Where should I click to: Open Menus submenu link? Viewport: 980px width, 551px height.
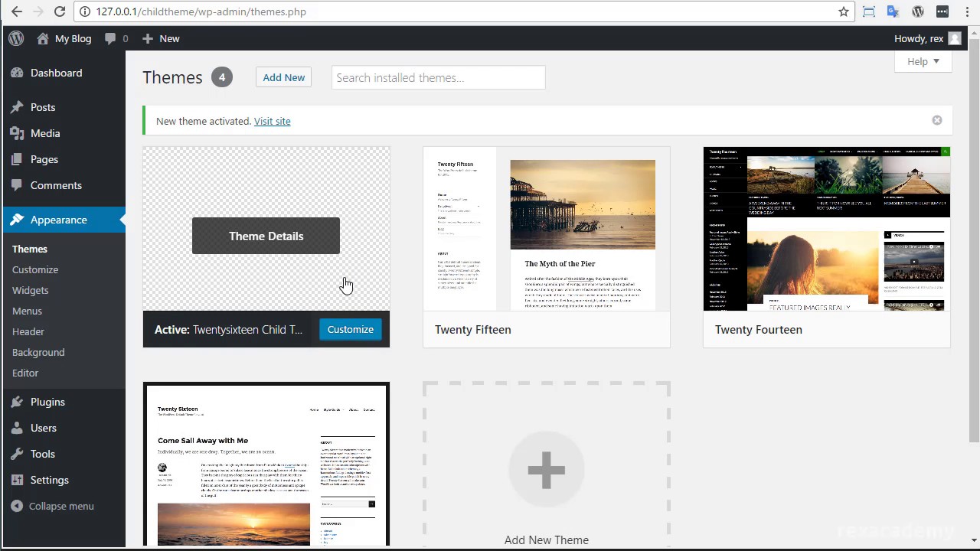tap(27, 311)
